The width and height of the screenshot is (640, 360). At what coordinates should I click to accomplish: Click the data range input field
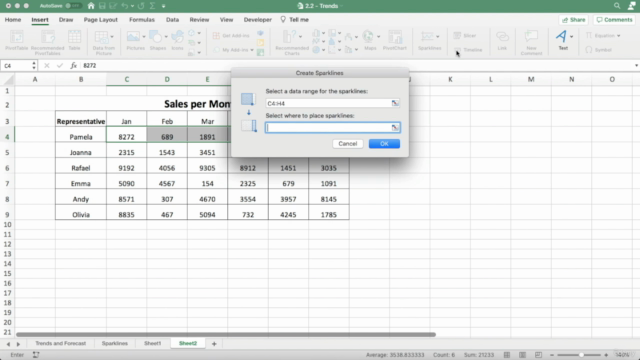click(332, 103)
